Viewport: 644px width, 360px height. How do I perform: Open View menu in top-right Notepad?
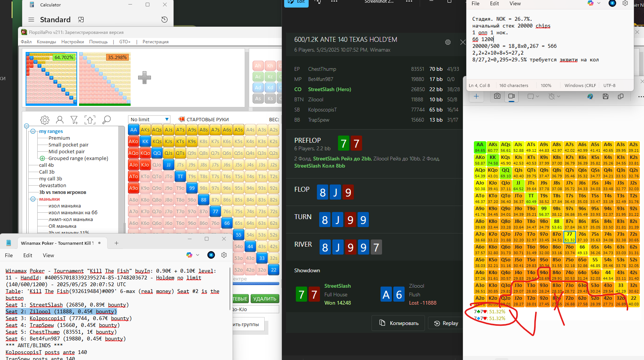515,3
